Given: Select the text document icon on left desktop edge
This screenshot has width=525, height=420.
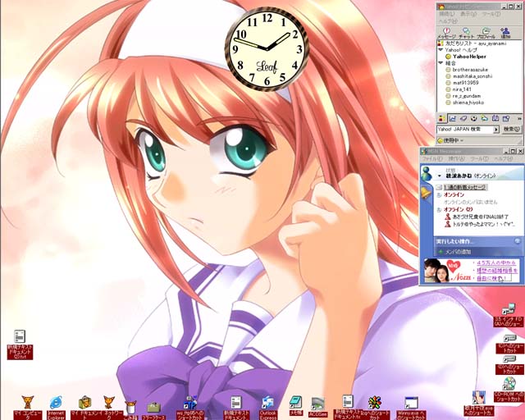Looking at the screenshot, I should [20, 345].
